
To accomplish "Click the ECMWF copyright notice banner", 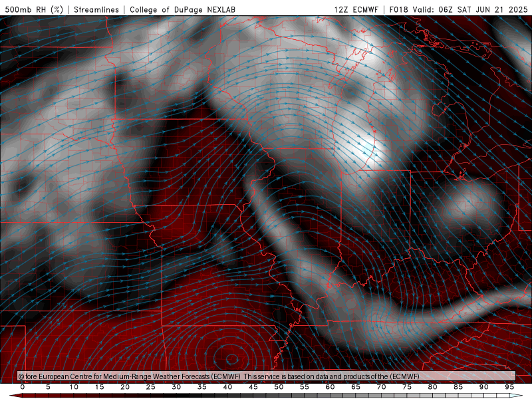I will tap(267, 376).
